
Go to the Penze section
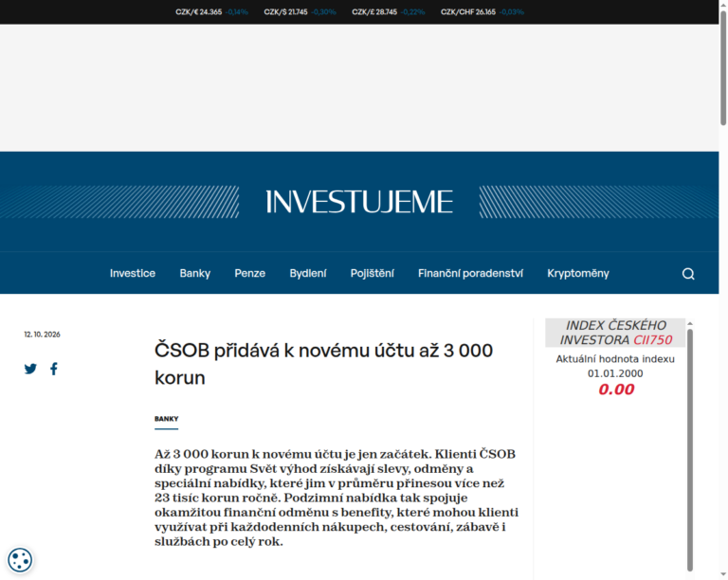[x=250, y=273]
